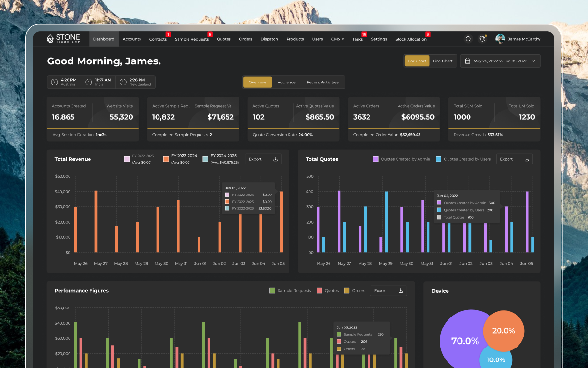The image size is (588, 368).
Task: Export the Performance Figures chart
Action: pyautogui.click(x=389, y=291)
